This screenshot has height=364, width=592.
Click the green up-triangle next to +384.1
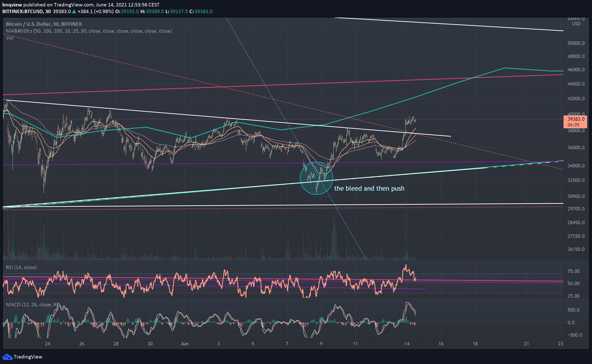coord(74,11)
